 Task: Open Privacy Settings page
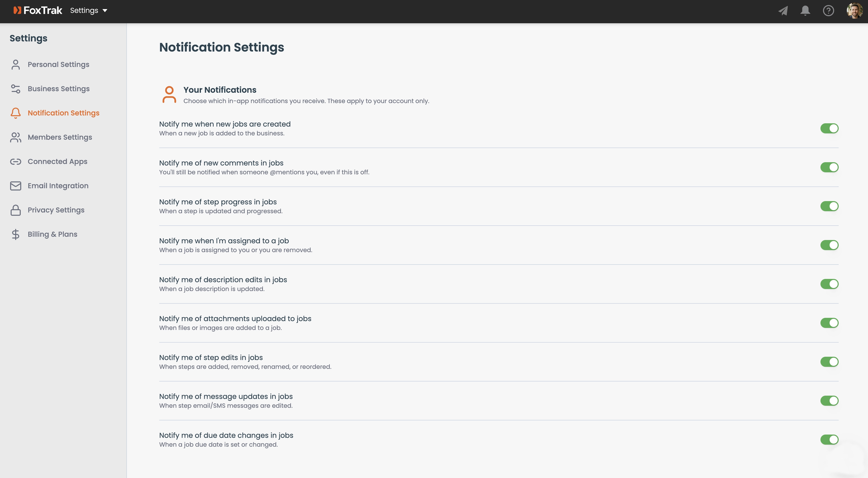click(56, 210)
